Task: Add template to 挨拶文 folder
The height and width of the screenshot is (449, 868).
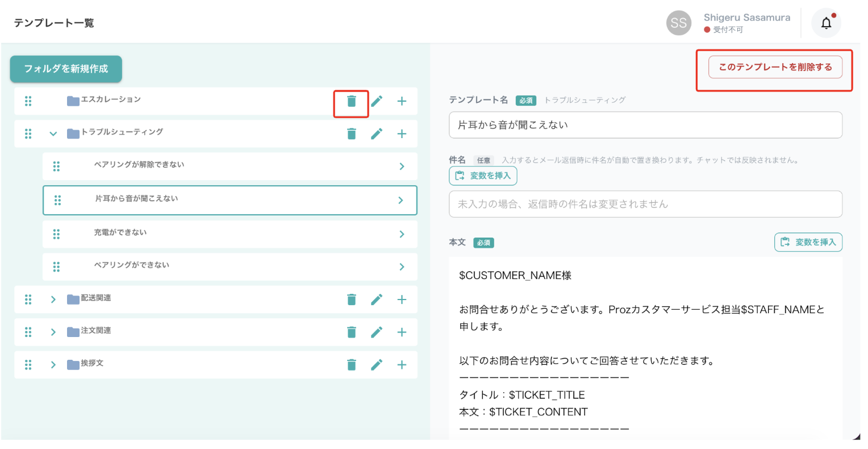Action: coord(402,365)
